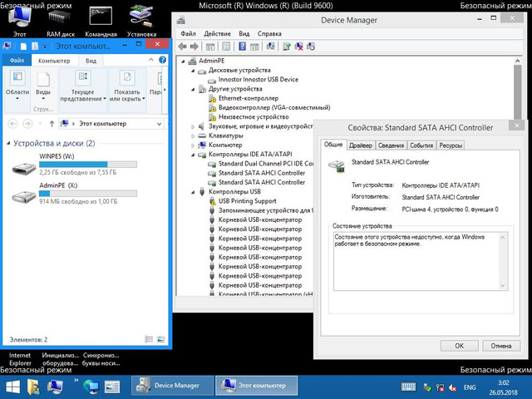
Task: Click device status text box
Action: click(x=420, y=261)
